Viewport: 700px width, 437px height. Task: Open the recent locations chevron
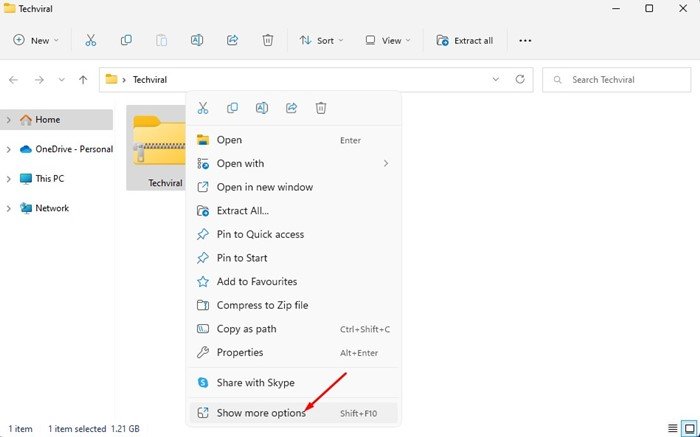[x=62, y=80]
